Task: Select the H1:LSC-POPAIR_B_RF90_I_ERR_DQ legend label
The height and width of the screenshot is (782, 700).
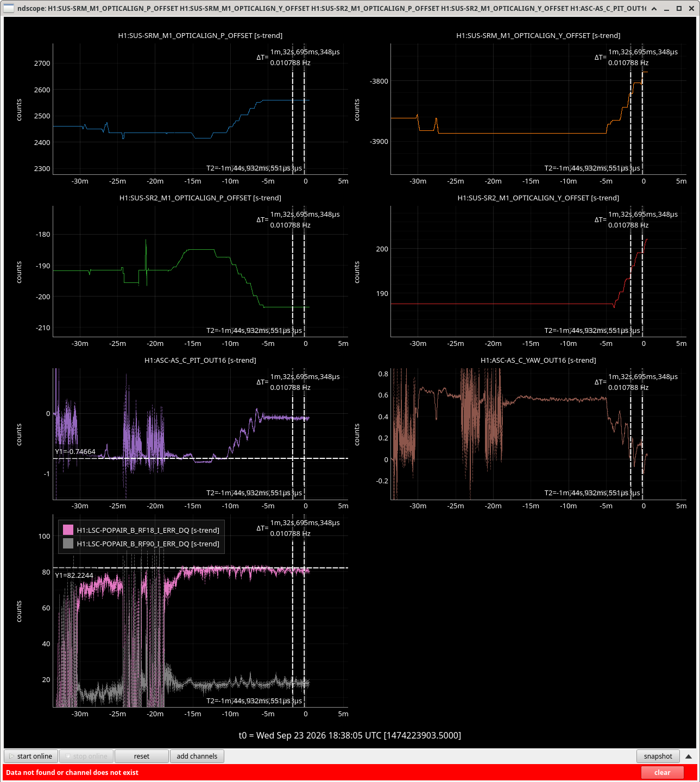Action: tap(148, 544)
